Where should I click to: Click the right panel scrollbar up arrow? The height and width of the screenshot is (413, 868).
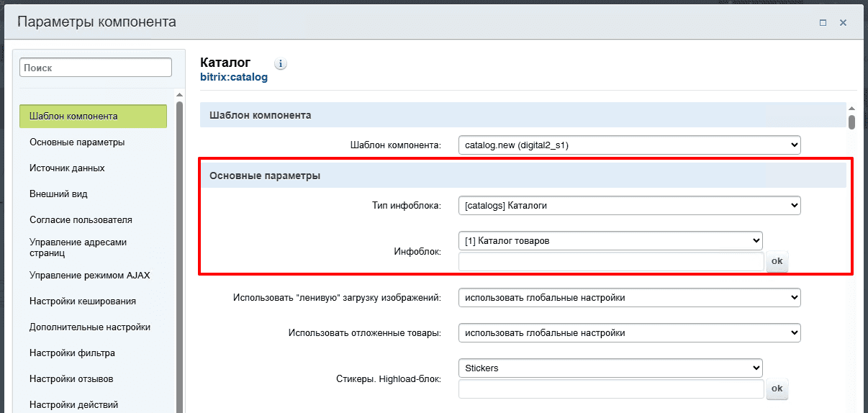coord(851,107)
